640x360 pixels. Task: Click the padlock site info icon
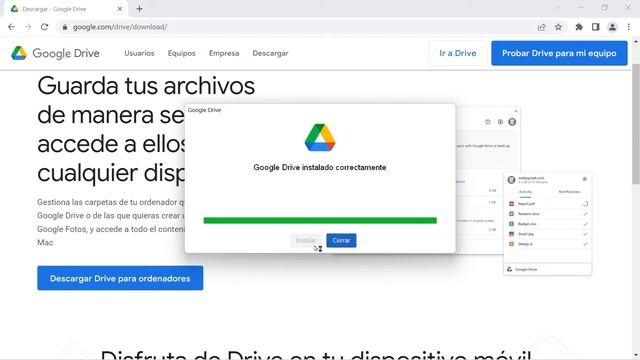point(64,27)
